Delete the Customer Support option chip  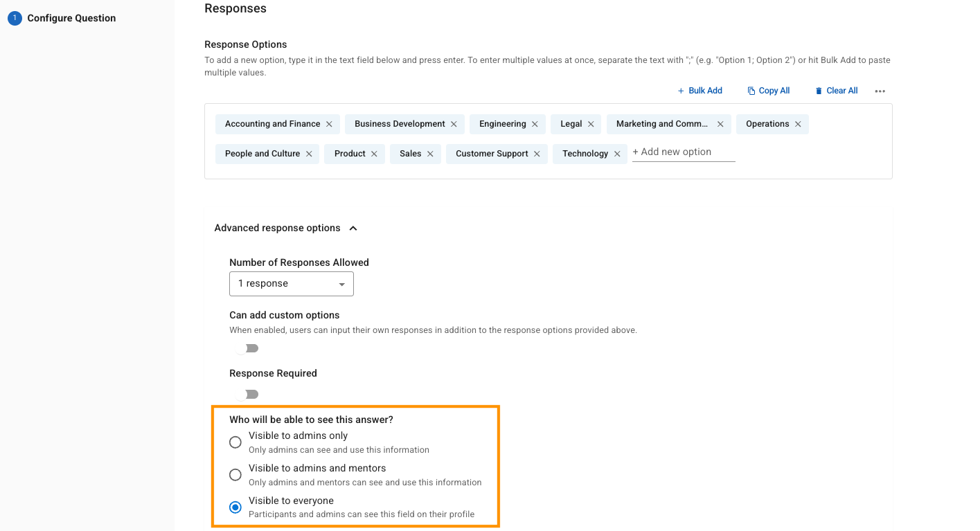[537, 154]
